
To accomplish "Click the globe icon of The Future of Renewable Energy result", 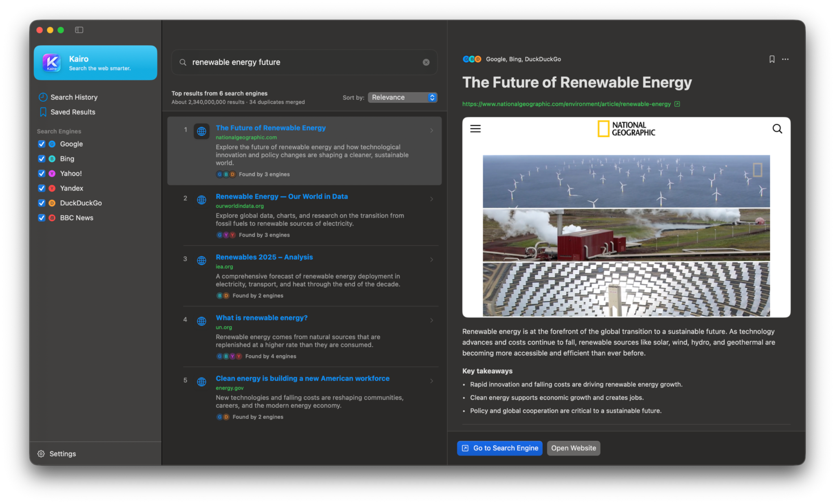I will point(201,131).
